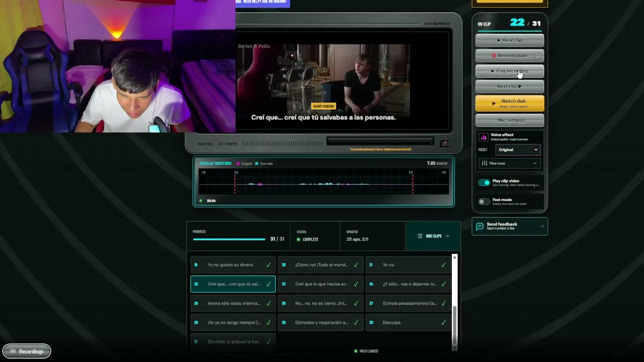Viewport: 644px width, 362px height.
Task: Select clip 22 'Creí que... creí que tú sal...'
Action: 233,284
